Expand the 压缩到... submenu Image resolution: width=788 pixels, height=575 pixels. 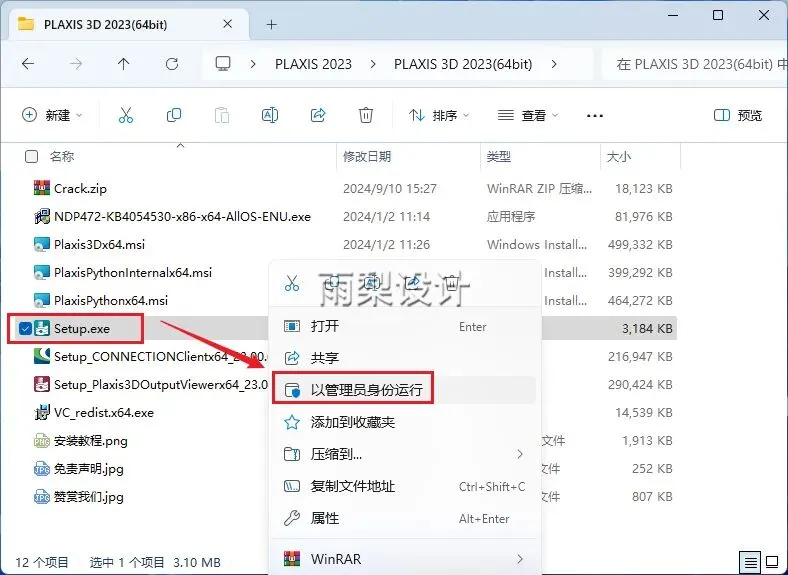point(520,454)
